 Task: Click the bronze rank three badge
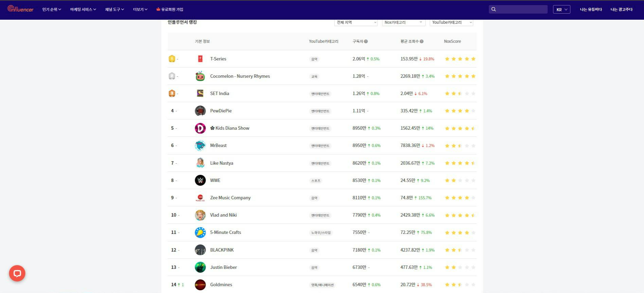[x=172, y=93]
